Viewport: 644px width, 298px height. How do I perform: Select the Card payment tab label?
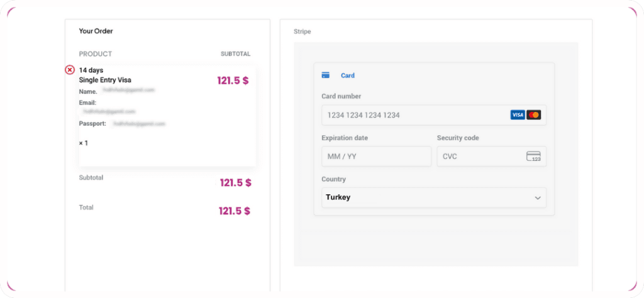347,75
